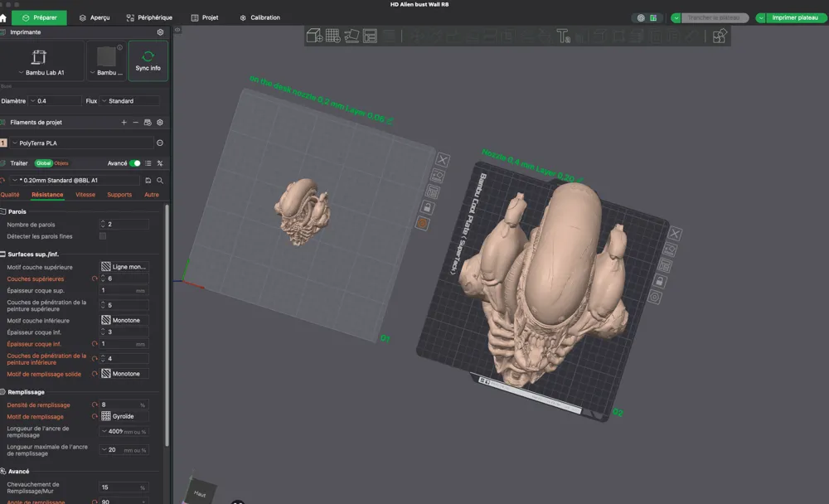This screenshot has width=829, height=504.
Task: Click the Sync info button
Action: click(x=148, y=61)
